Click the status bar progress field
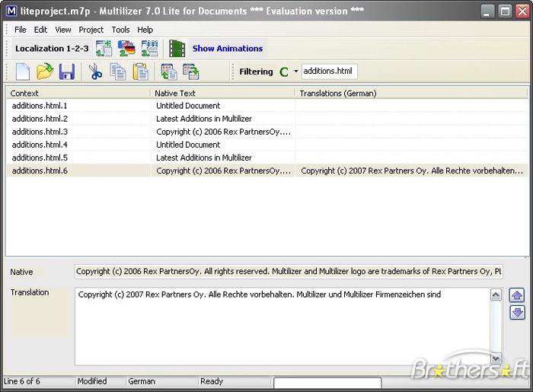The image size is (533, 392). click(x=327, y=383)
